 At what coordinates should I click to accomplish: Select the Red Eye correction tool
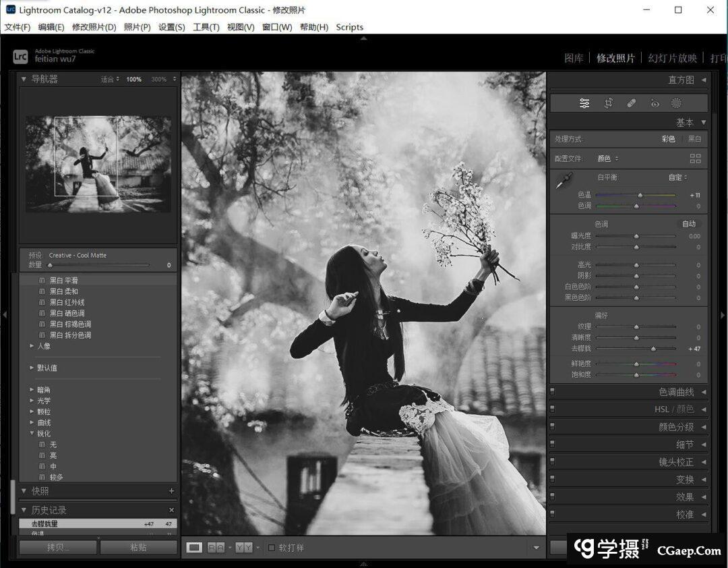[655, 103]
